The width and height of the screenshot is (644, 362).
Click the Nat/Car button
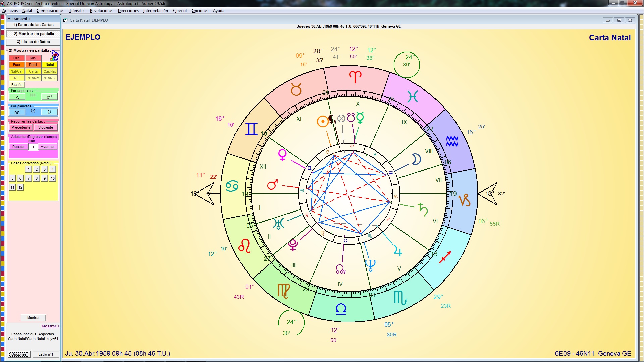click(x=17, y=71)
